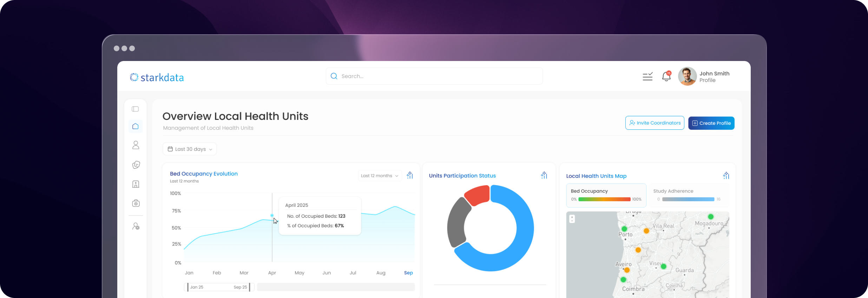
Task: Click the orange map marker near Vila Real
Action: tap(646, 231)
